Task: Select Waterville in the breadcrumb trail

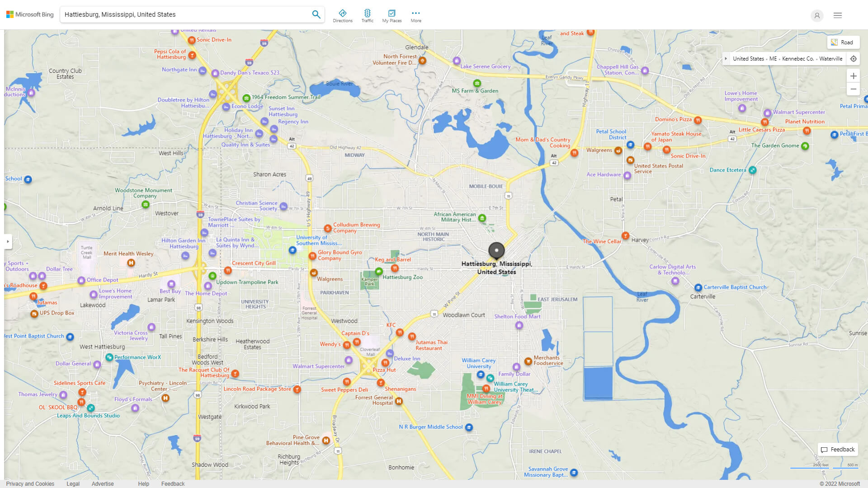Action: [830, 58]
